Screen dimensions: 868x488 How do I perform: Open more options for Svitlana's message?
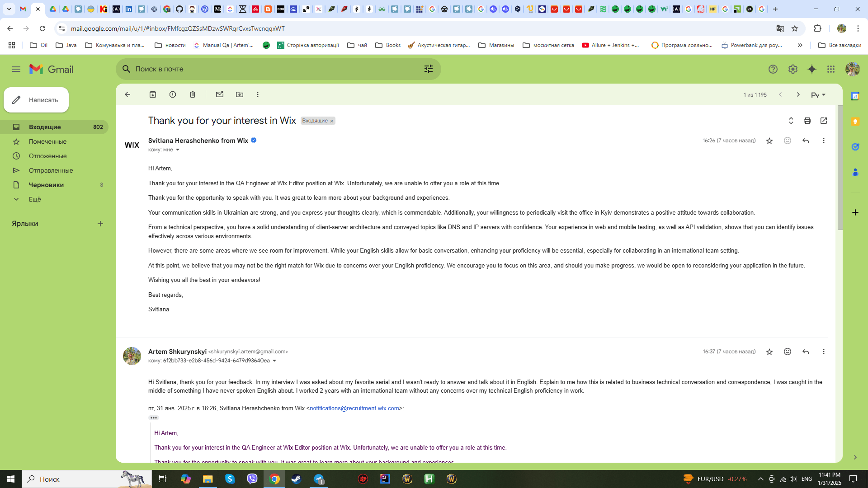pos(824,141)
